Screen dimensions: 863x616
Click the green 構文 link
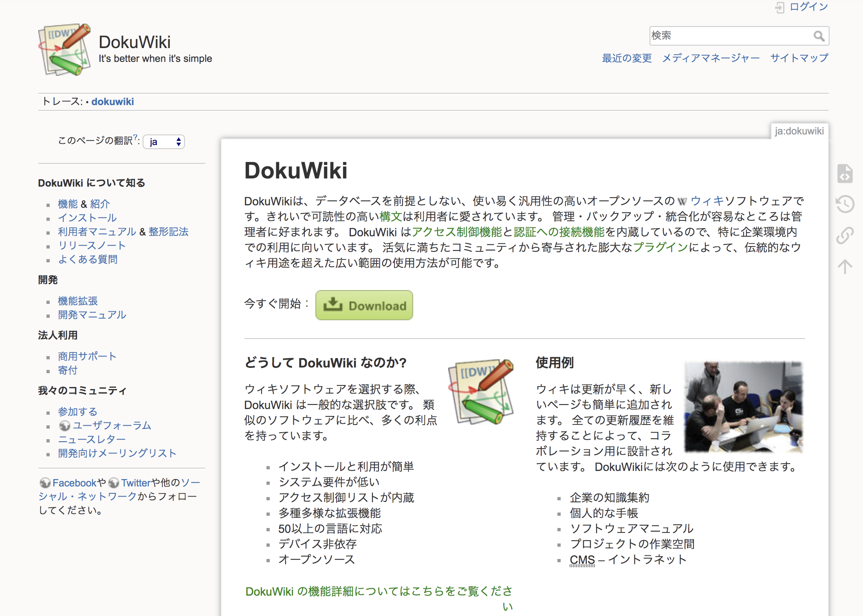click(x=391, y=216)
